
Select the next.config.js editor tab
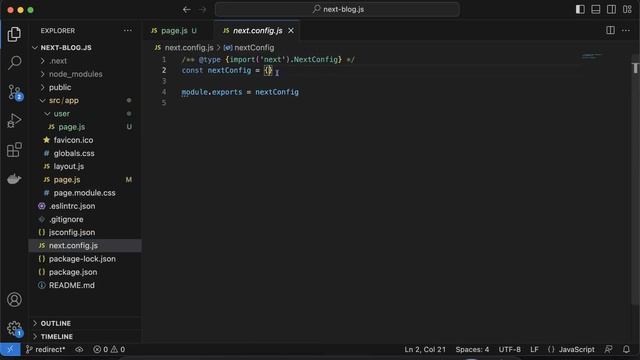(x=257, y=31)
